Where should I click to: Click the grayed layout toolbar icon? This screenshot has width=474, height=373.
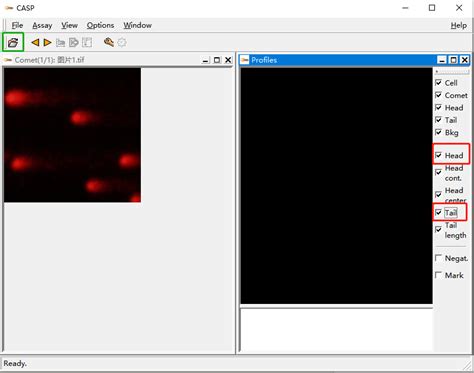[87, 42]
